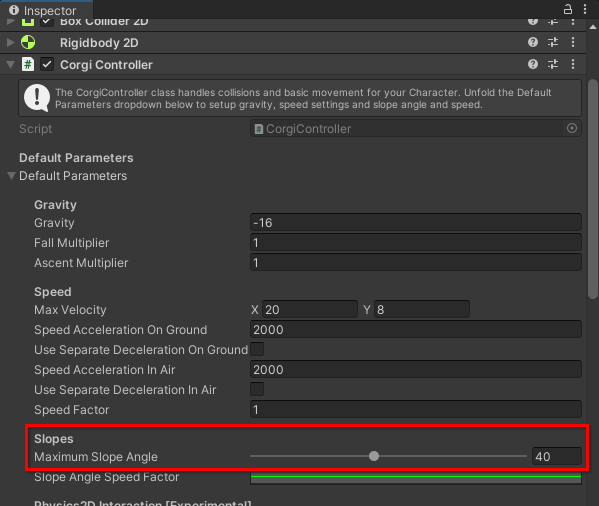Viewport: 599px width, 506px height.
Task: Click the Maximum Slope Angle value field
Action: coord(557,456)
